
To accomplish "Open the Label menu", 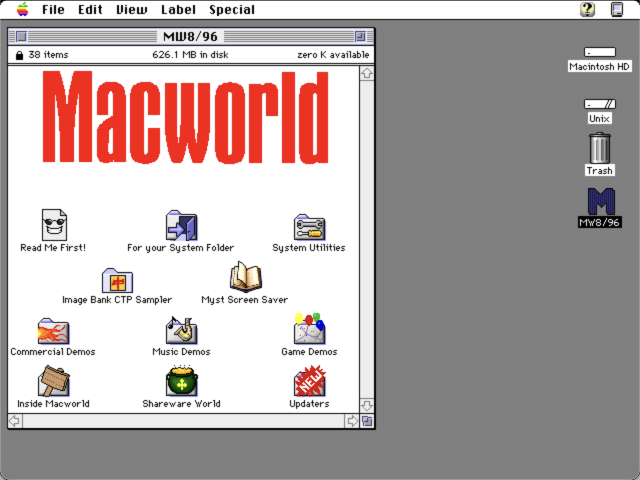I will tap(178, 9).
